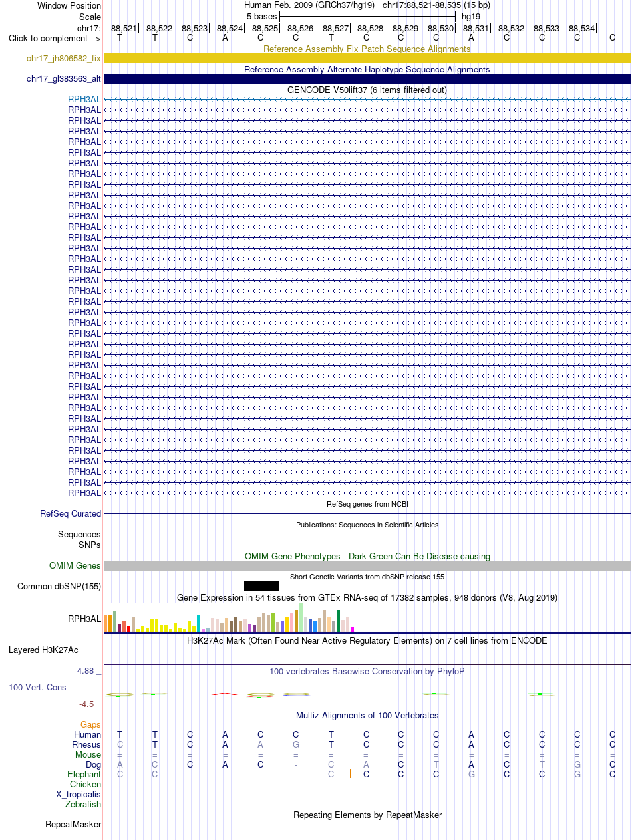
Task: Click the orange insertion mark in Elephant row
Action: 350,774
